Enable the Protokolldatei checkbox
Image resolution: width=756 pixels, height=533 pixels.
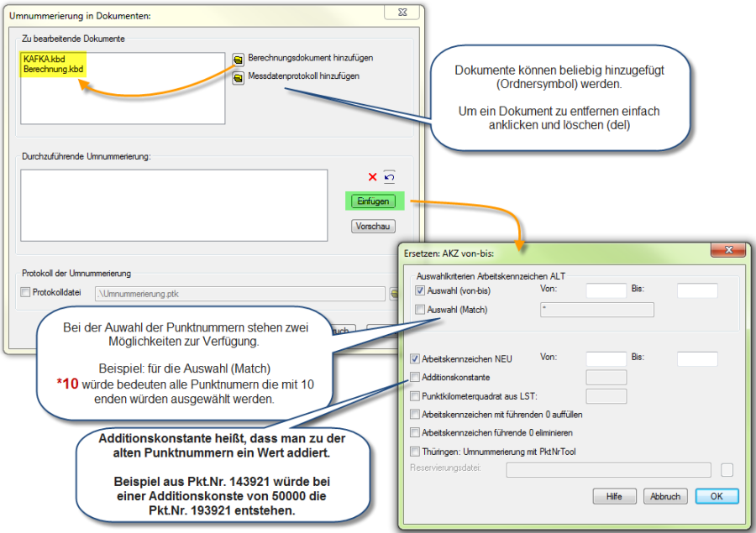(x=27, y=293)
